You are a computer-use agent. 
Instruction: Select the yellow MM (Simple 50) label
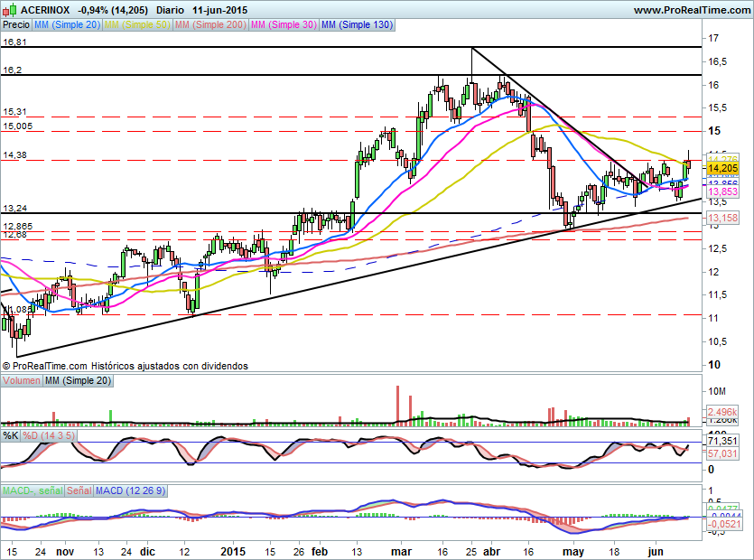tap(136, 25)
